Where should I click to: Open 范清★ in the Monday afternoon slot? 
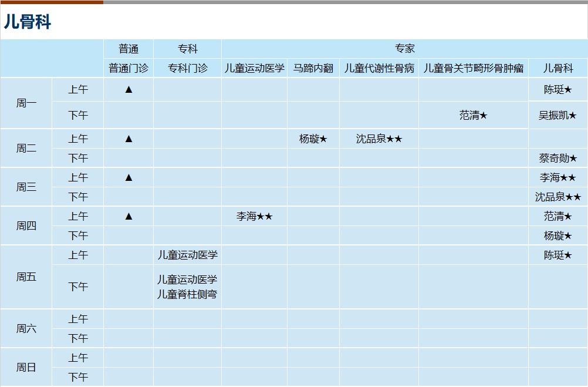473,115
